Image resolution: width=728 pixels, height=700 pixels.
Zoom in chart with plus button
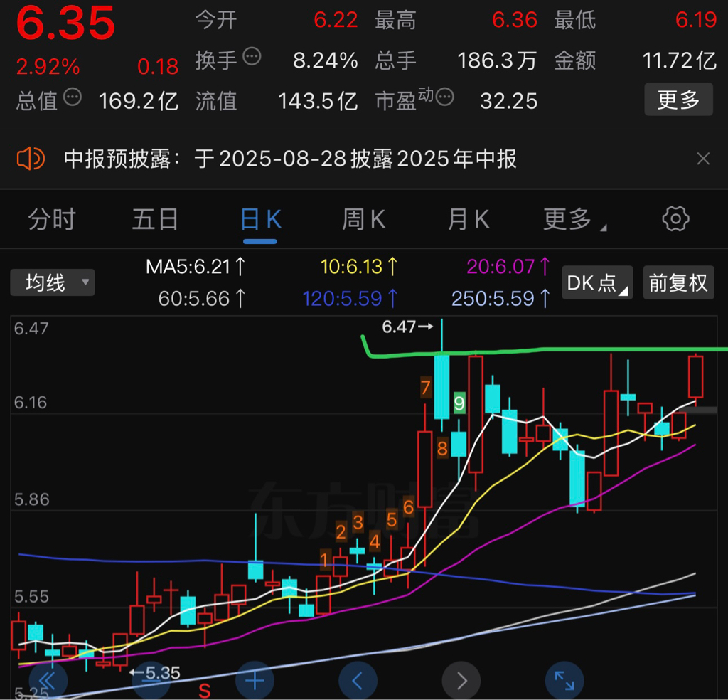[255, 681]
